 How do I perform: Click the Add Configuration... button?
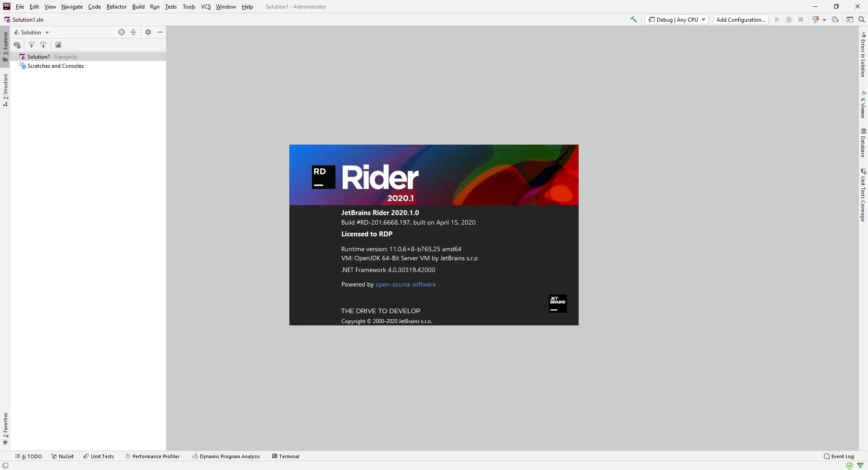[x=741, y=19]
